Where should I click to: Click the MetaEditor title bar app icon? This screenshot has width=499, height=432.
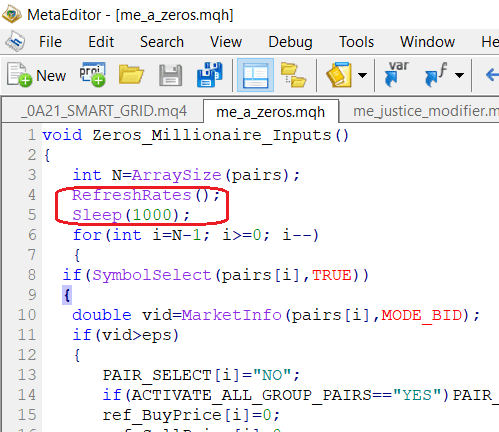12,15
